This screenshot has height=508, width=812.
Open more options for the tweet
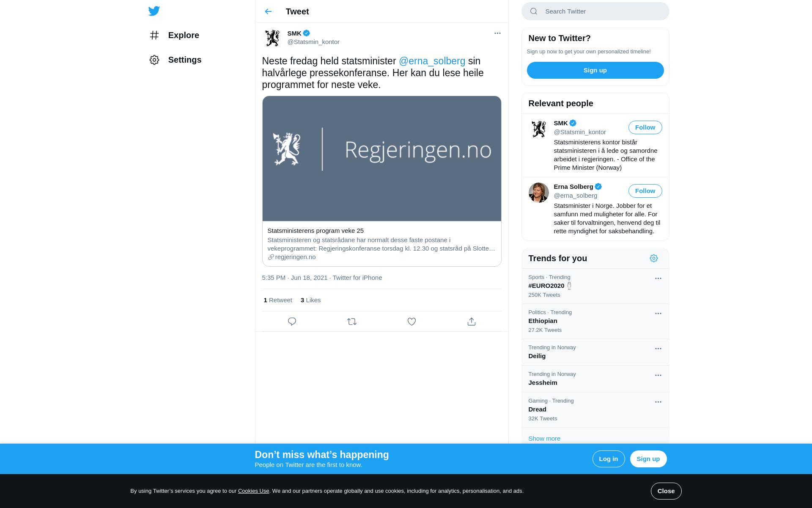(x=497, y=33)
